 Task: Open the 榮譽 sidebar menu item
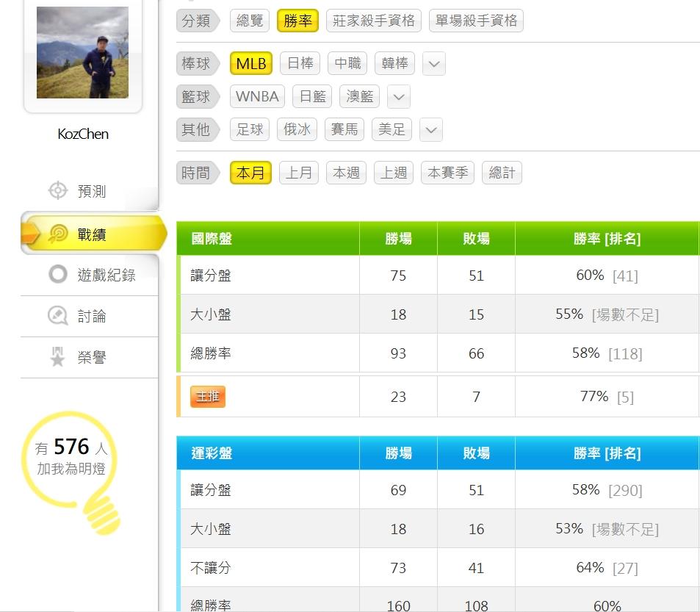pyautogui.click(x=90, y=357)
